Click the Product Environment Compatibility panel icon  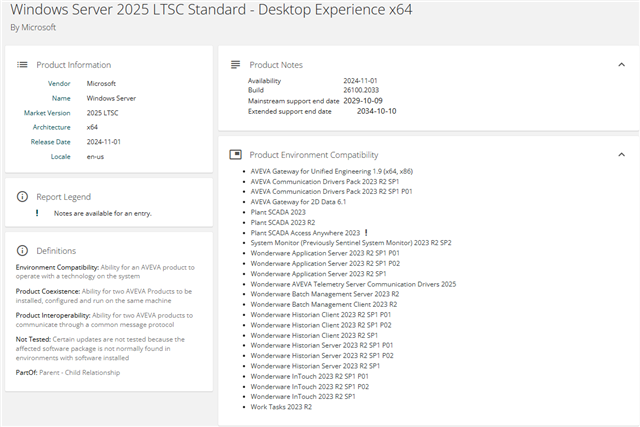pos(236,155)
